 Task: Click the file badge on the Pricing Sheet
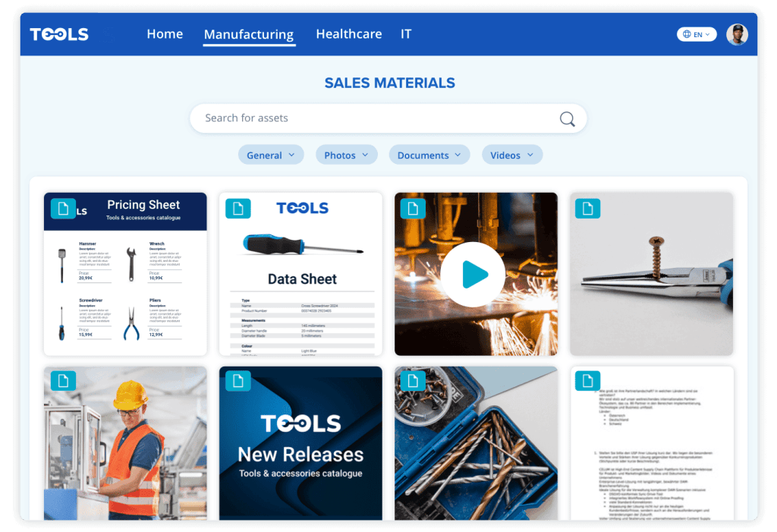click(63, 208)
